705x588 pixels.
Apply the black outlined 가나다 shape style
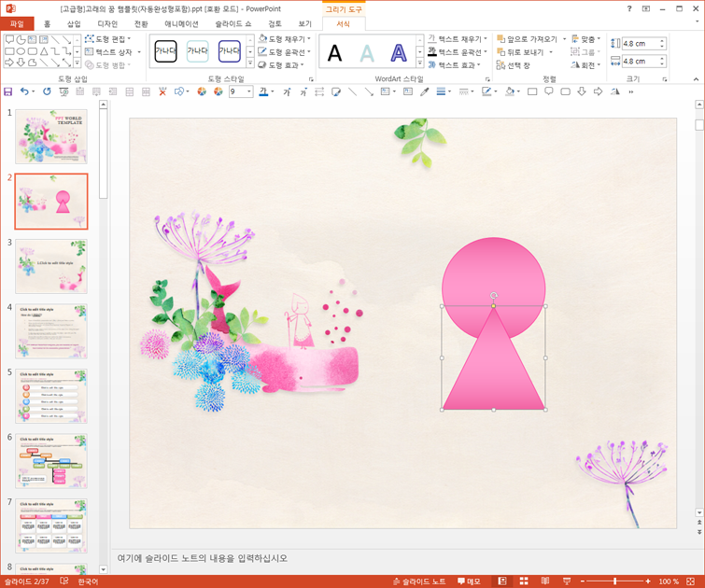click(165, 50)
